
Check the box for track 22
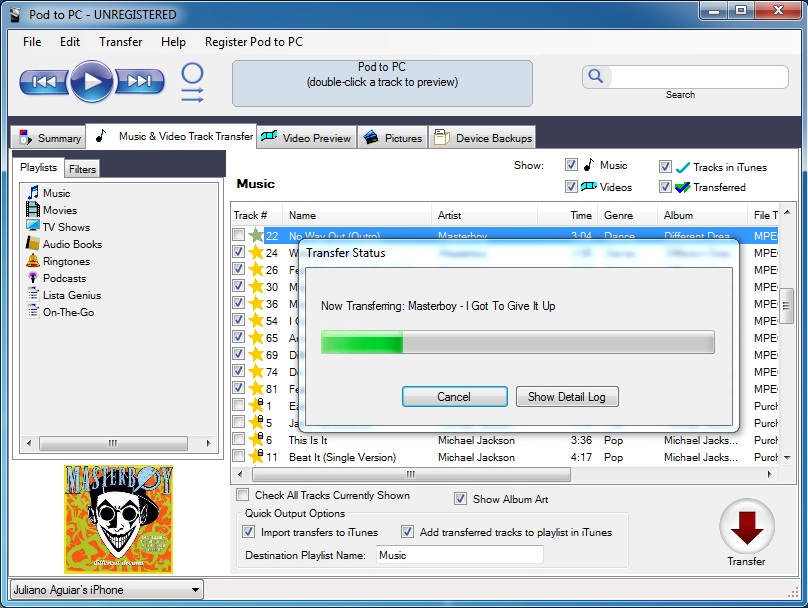pyautogui.click(x=239, y=235)
